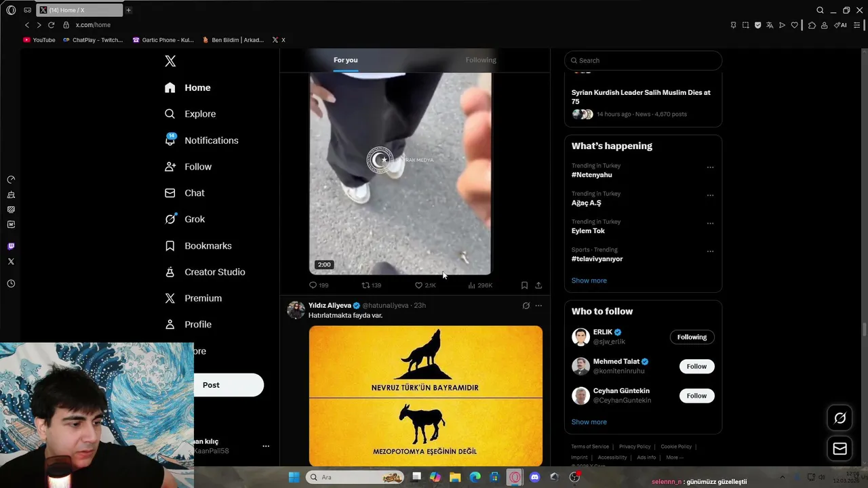Viewport: 868px width, 488px height.
Task: Open the Explore page
Action: coord(191,114)
